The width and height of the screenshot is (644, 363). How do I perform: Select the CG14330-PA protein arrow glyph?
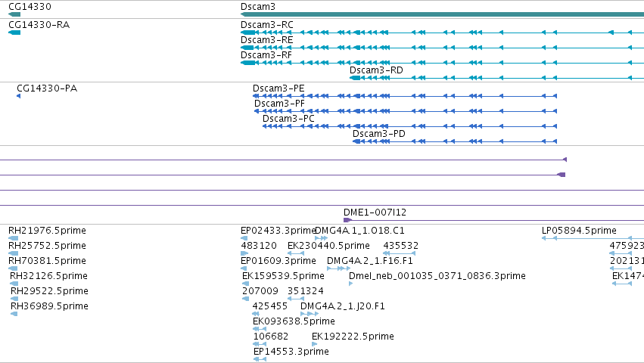(x=18, y=96)
